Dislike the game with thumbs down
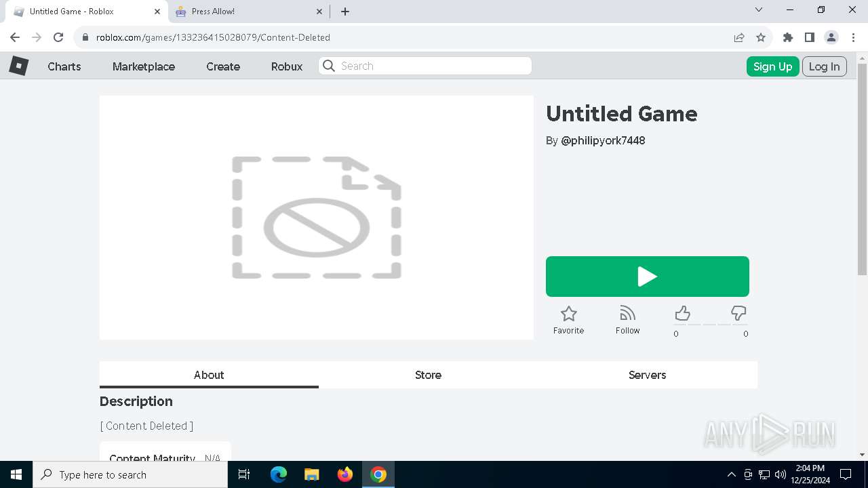 click(x=738, y=313)
